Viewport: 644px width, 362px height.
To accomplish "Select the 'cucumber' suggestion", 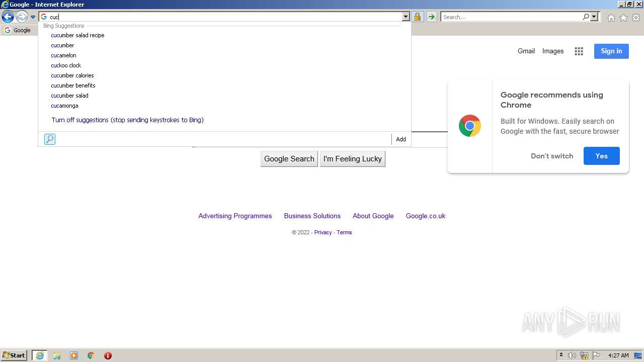I will [62, 45].
